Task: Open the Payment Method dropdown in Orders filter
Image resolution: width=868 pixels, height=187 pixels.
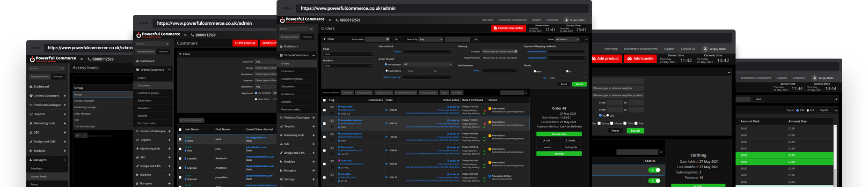Action: [567, 52]
